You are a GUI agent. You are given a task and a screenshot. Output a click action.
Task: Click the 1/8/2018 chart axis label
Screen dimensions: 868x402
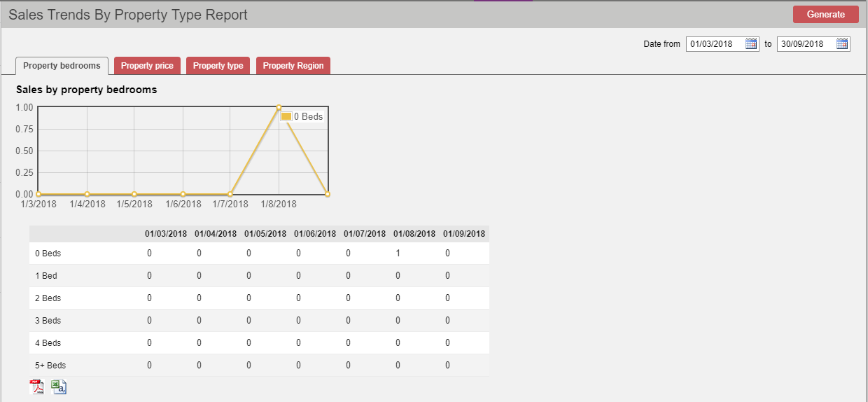[279, 204]
